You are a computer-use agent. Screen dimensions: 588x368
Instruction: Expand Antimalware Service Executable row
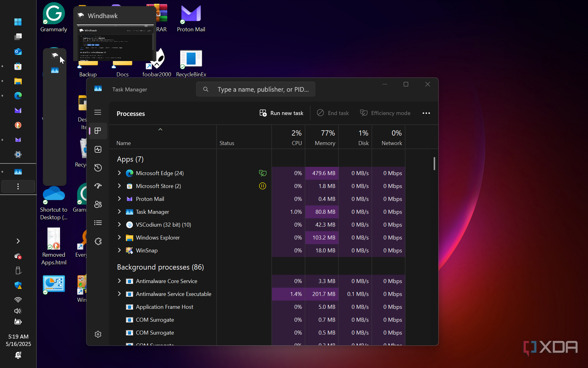[119, 294]
